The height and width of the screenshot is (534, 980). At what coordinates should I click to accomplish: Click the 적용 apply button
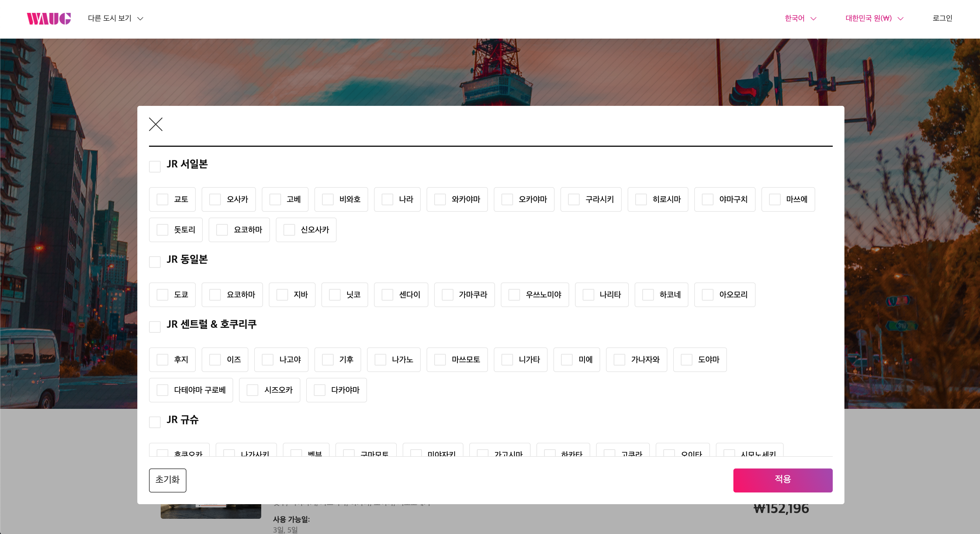pos(782,480)
